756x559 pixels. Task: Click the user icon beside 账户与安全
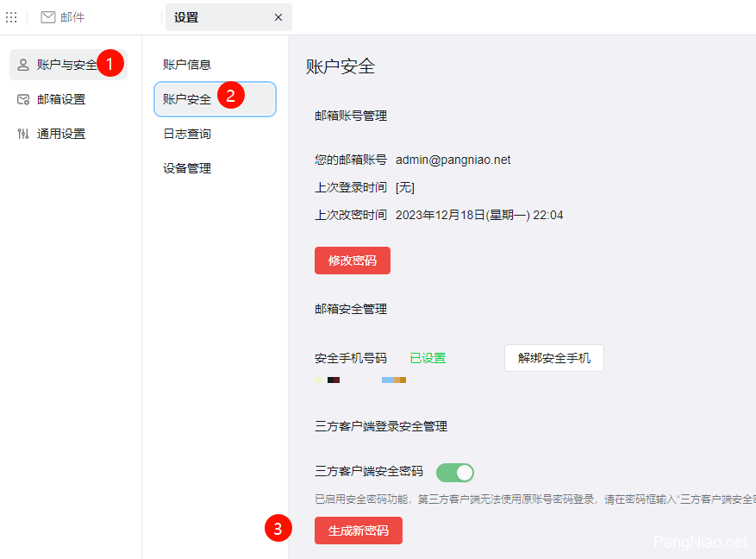point(23,65)
